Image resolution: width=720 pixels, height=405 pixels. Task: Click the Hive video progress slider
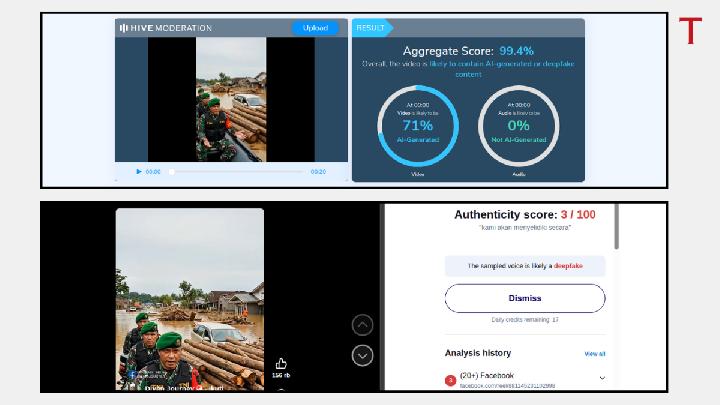(236, 172)
